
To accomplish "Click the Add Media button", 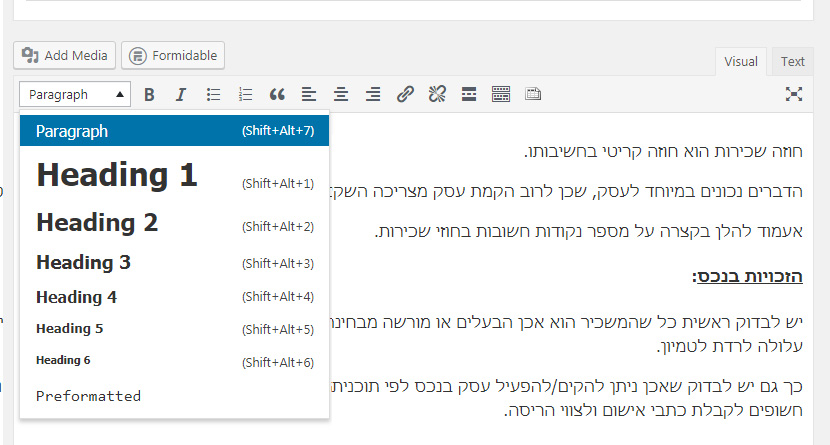I will 65,56.
